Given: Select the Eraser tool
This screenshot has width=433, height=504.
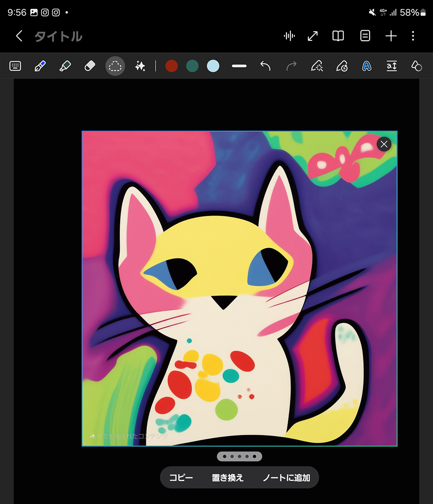Looking at the screenshot, I should coord(90,66).
